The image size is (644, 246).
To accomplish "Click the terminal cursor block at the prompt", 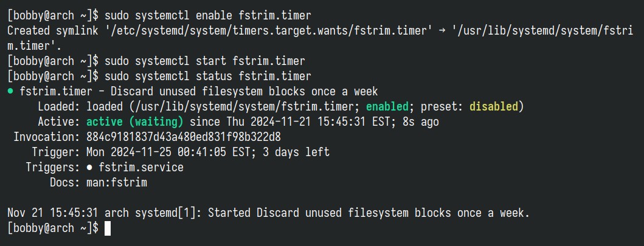I will (108, 228).
